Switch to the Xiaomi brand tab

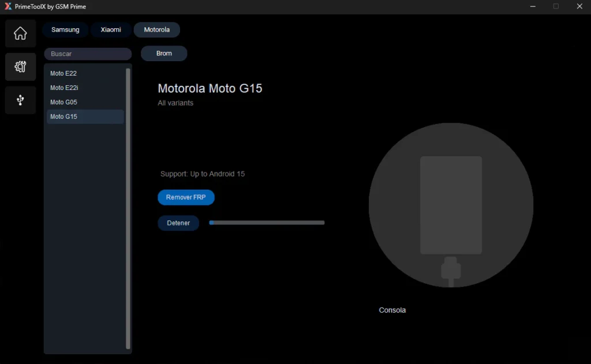[x=111, y=30]
